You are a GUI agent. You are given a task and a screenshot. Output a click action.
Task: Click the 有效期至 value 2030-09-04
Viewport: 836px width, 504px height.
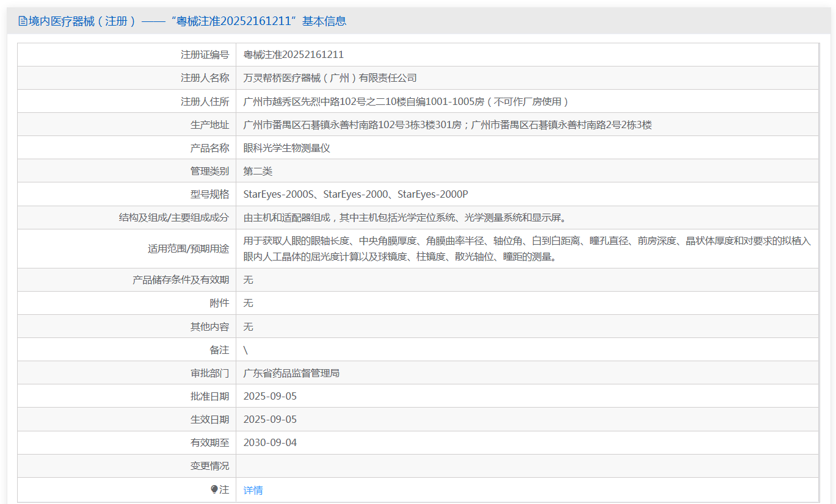(270, 442)
